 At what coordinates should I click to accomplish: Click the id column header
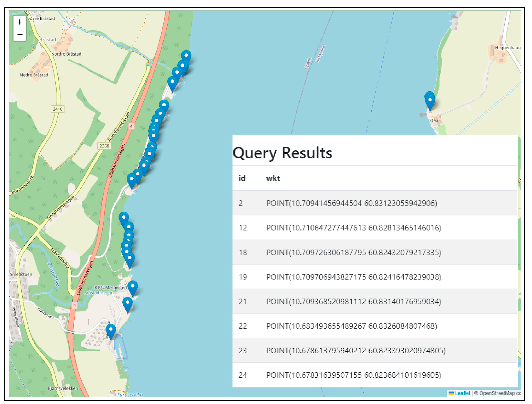coord(242,178)
